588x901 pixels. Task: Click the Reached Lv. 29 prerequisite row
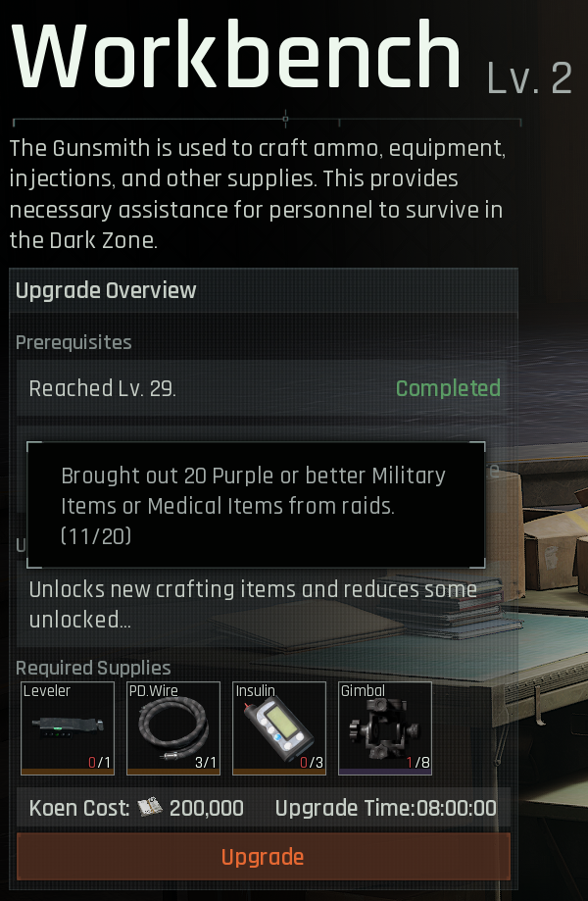(264, 388)
